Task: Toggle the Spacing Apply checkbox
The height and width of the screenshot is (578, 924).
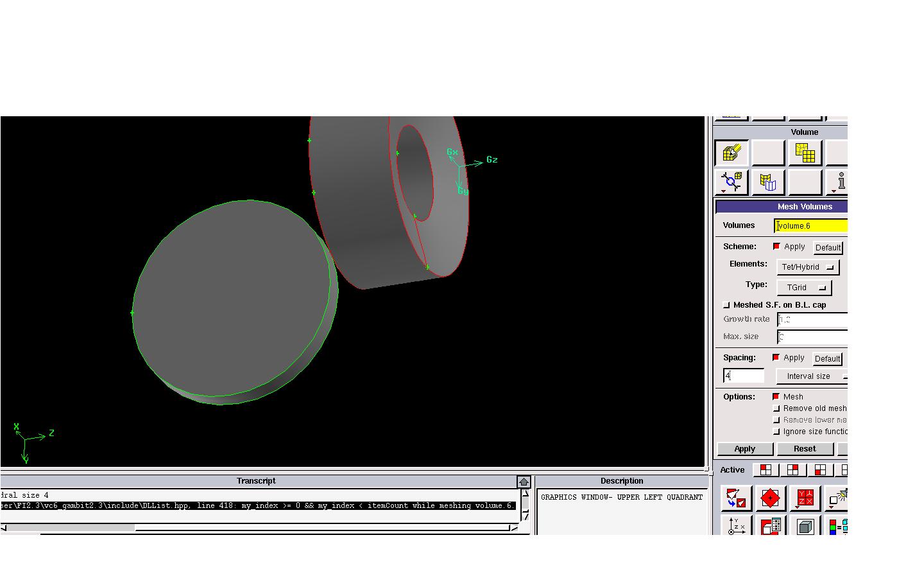Action: (x=776, y=358)
